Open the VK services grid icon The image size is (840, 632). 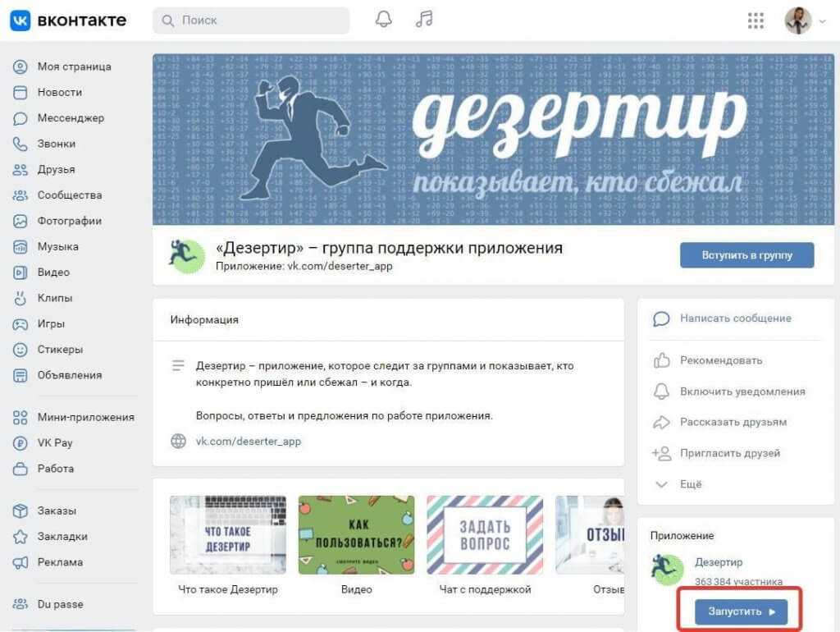756,21
